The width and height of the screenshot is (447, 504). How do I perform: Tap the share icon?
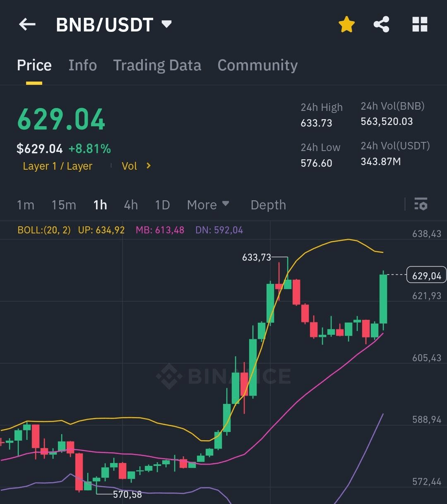pyautogui.click(x=381, y=25)
